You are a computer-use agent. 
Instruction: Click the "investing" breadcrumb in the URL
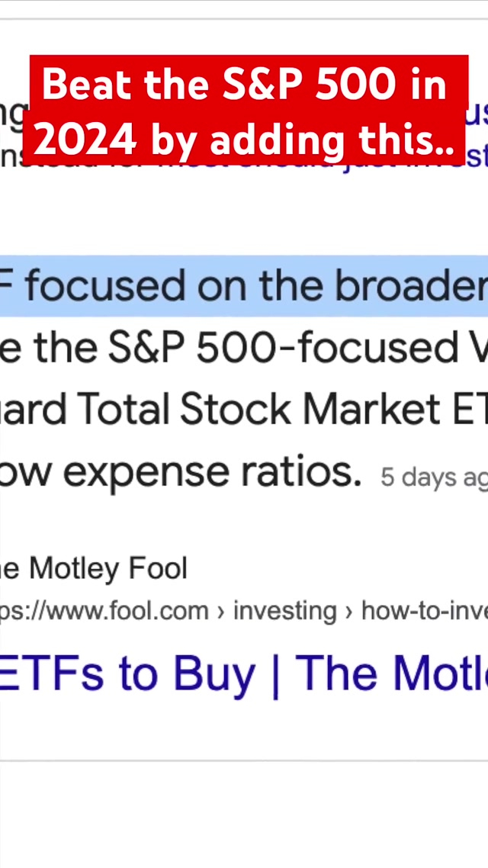coord(285,610)
